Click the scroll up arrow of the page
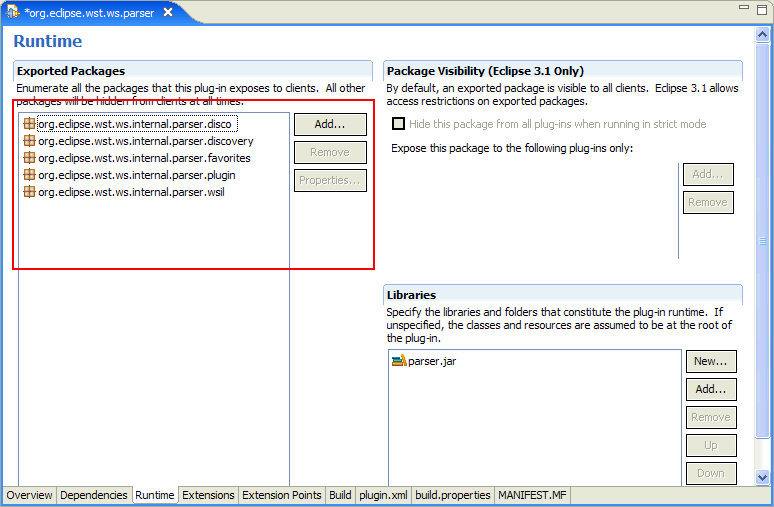Image resolution: width=774 pixels, height=507 pixels. [762, 35]
